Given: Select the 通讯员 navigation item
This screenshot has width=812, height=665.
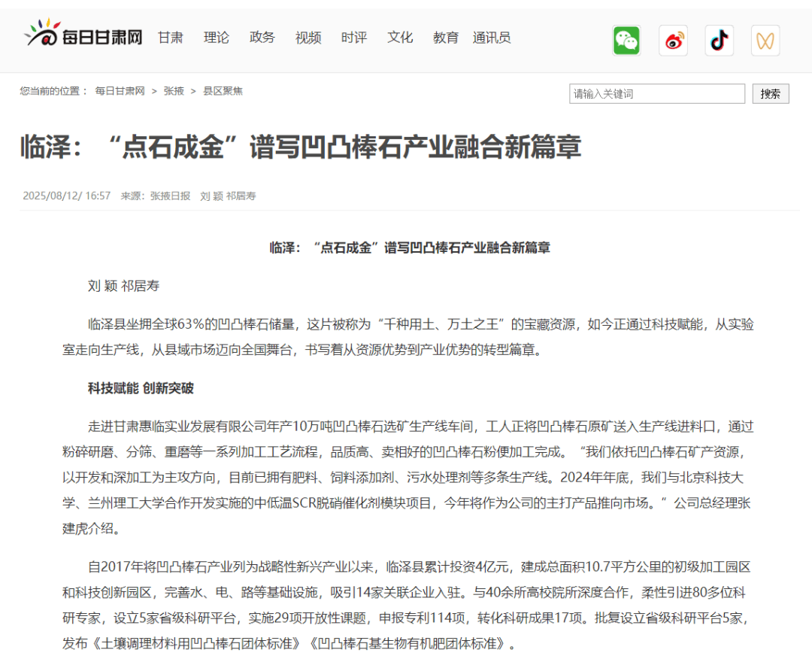Looking at the screenshot, I should [492, 38].
